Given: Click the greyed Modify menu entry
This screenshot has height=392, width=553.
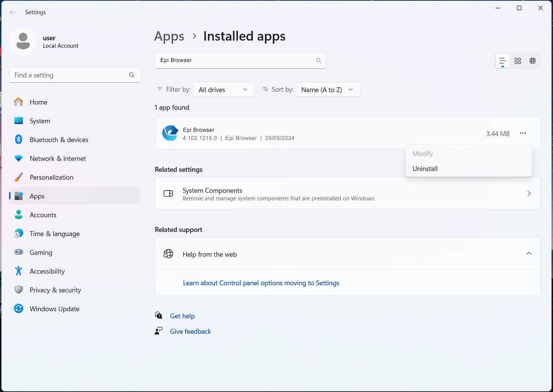Looking at the screenshot, I should click(468, 154).
